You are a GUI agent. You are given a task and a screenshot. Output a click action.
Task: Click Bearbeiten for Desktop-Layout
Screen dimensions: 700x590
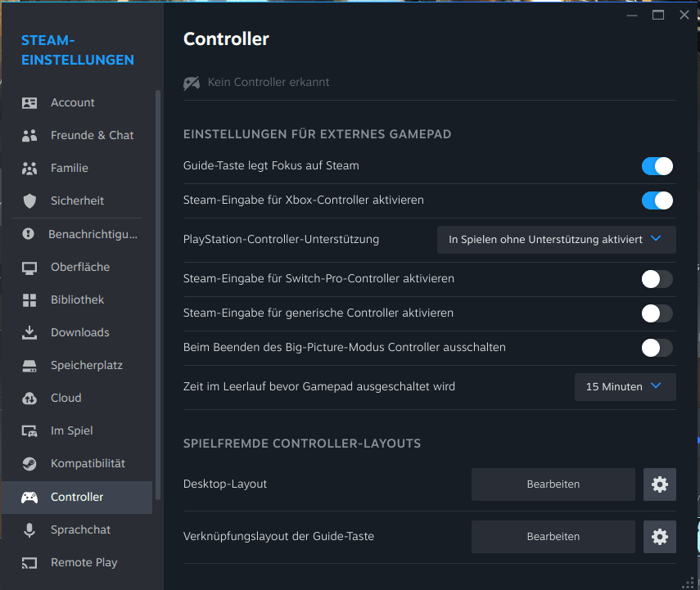point(553,484)
